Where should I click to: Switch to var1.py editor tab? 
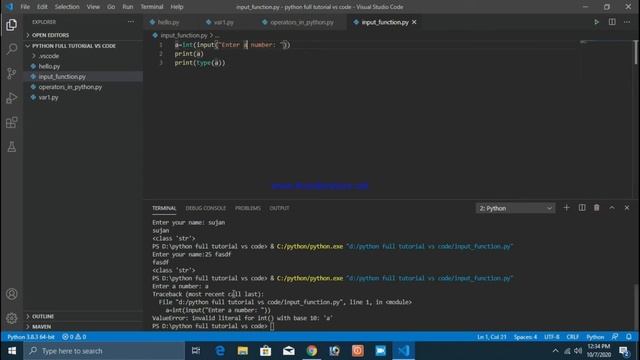[223, 22]
